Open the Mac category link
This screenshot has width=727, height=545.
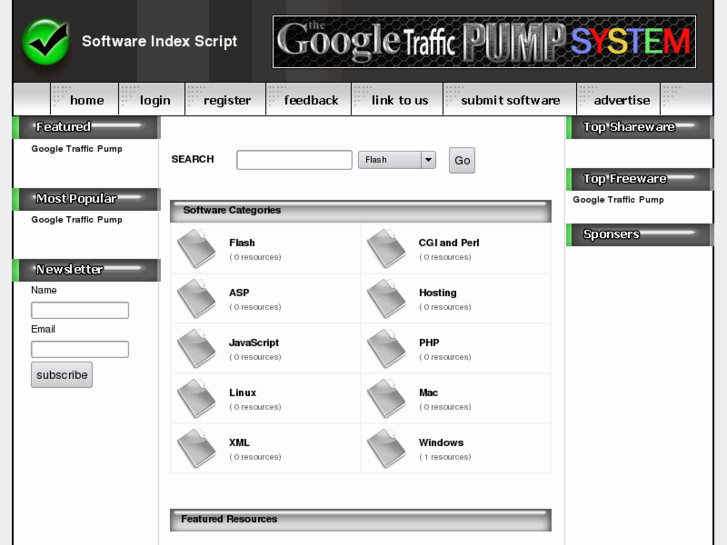[428, 393]
